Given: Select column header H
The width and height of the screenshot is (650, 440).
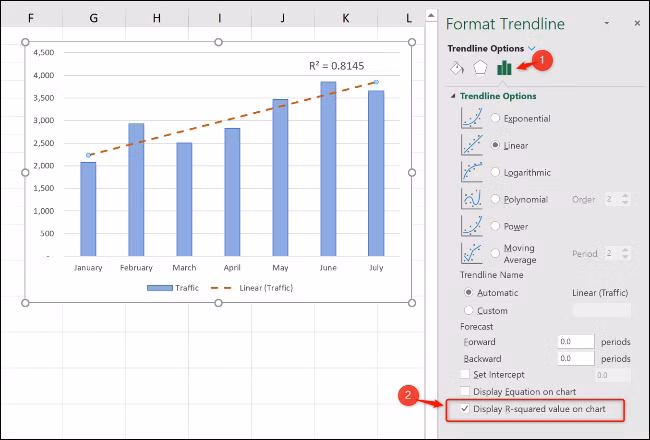Looking at the screenshot, I should click(157, 18).
